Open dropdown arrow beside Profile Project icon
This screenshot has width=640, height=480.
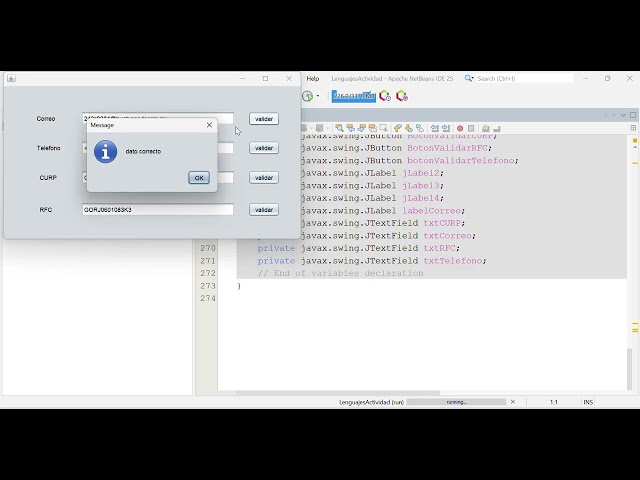pos(318,96)
